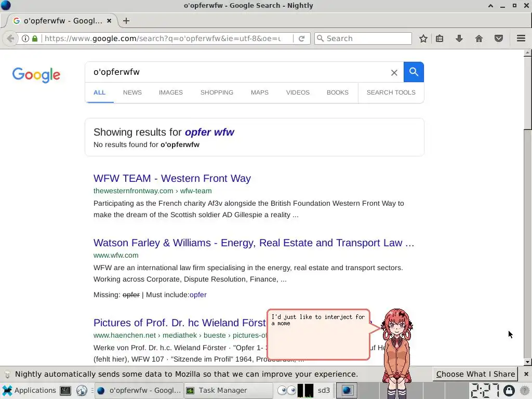The image size is (532, 399).
Task: Switch to the MAPS tab
Action: tap(260, 92)
